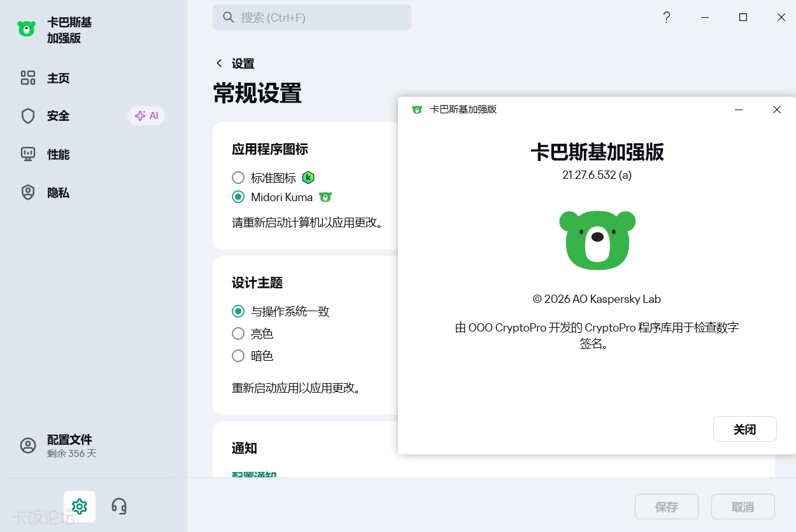Close the about dialog with its X
The height and width of the screenshot is (532, 796).
pos(777,109)
